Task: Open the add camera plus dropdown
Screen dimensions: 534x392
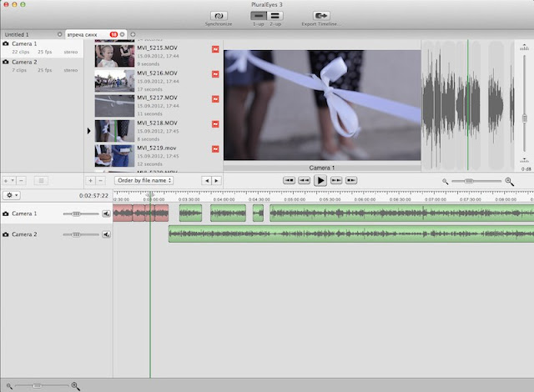Action: 9,181
